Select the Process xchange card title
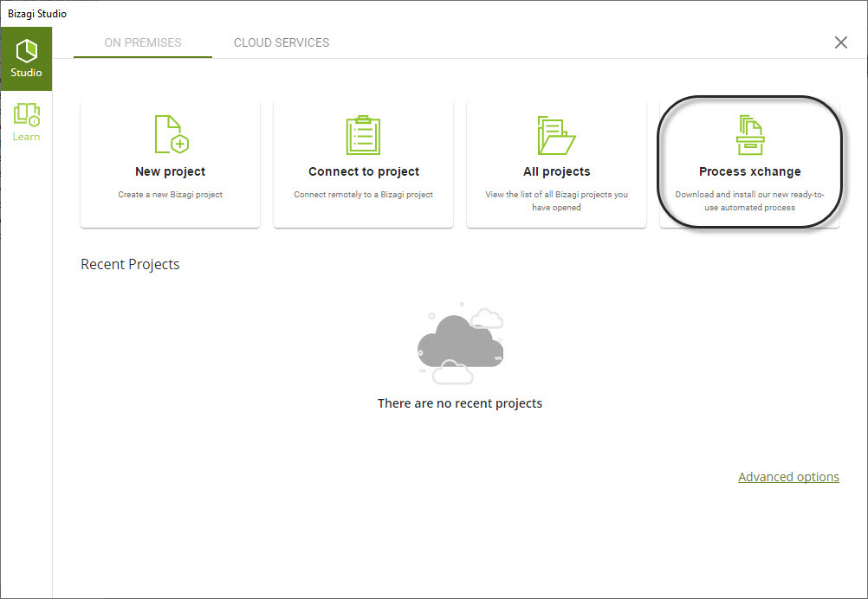The image size is (868, 599). pyautogui.click(x=749, y=171)
